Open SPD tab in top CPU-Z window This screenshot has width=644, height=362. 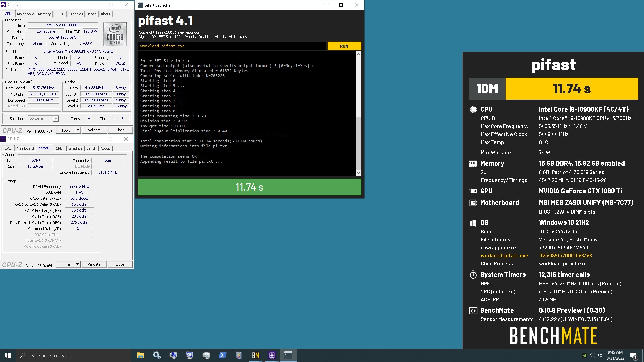click(60, 14)
